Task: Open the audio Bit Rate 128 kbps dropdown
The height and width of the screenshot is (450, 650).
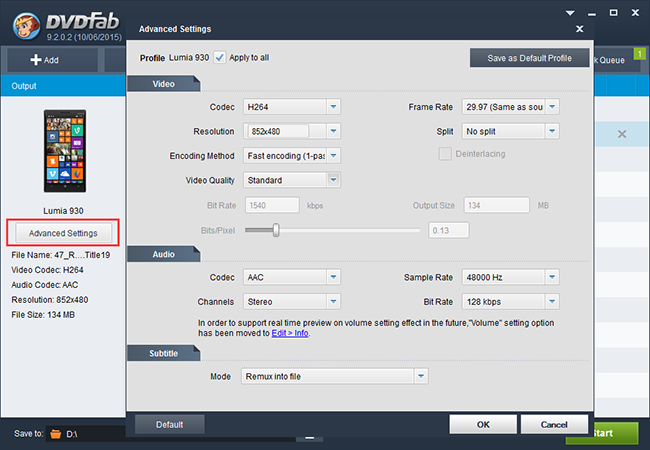Action: click(x=552, y=302)
